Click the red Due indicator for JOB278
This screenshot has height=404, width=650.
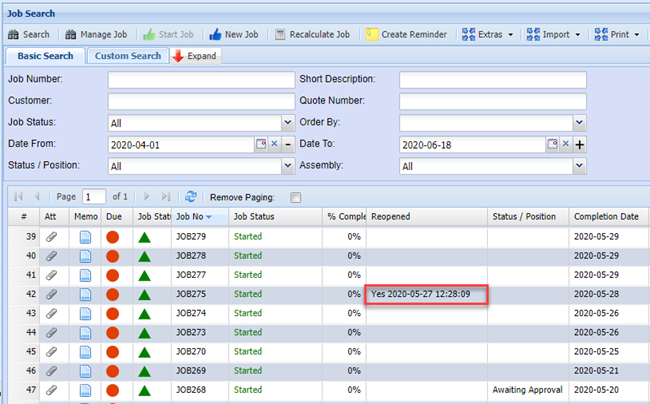(113, 256)
